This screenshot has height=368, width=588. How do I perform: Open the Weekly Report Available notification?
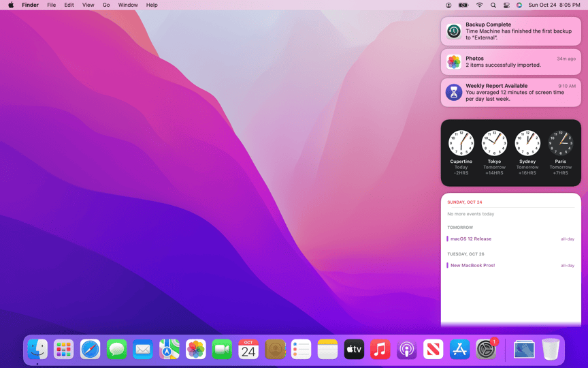(510, 93)
